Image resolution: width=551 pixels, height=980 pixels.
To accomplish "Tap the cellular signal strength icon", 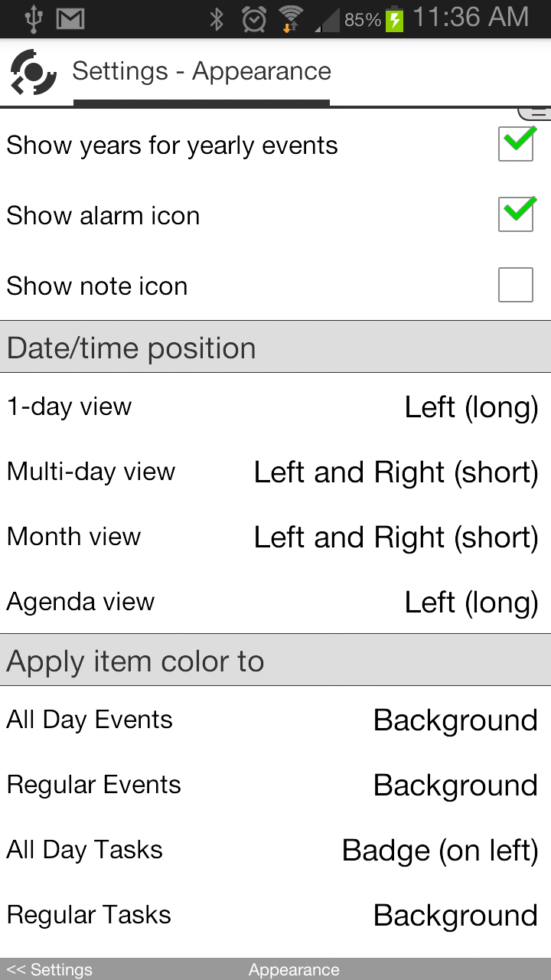I will click(x=329, y=20).
